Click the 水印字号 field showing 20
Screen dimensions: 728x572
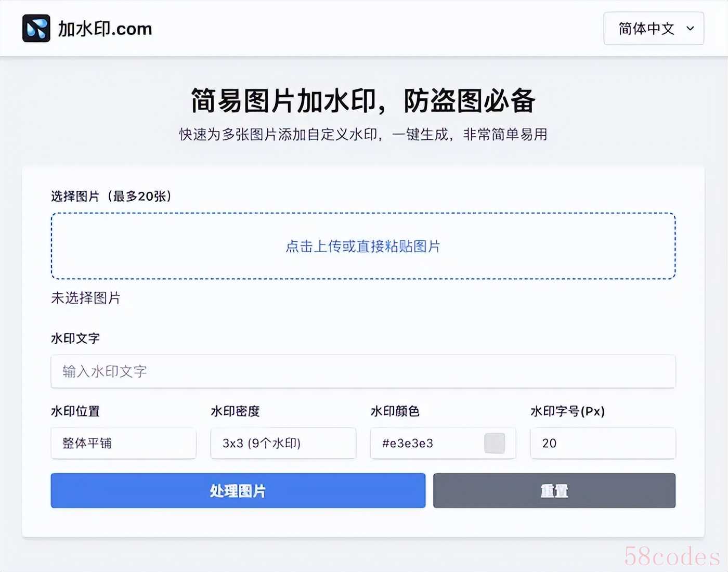click(x=602, y=443)
